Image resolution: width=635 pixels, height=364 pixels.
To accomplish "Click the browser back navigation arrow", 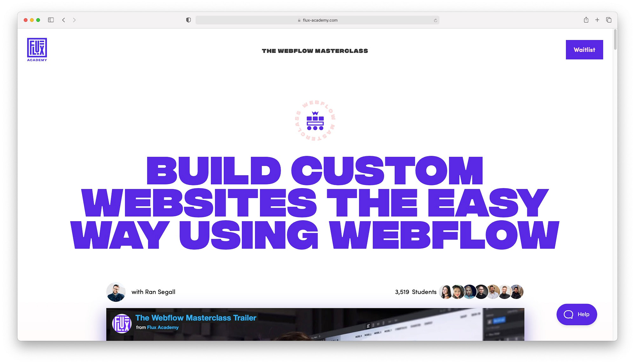I will [64, 20].
